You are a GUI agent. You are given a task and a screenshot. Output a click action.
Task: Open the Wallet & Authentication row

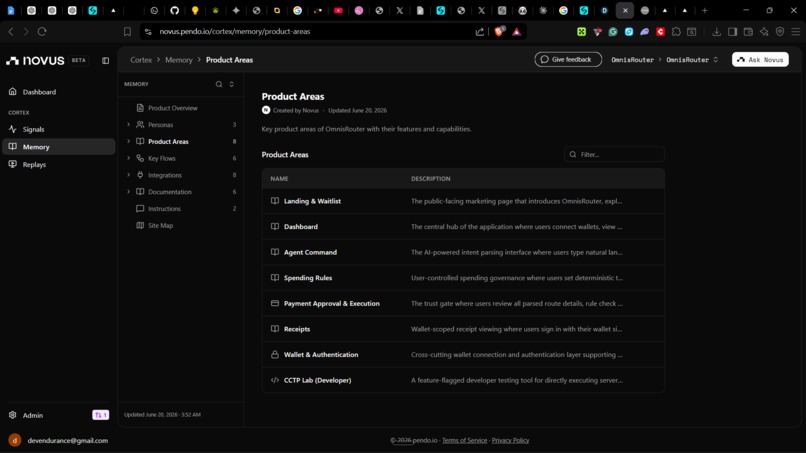pyautogui.click(x=463, y=355)
